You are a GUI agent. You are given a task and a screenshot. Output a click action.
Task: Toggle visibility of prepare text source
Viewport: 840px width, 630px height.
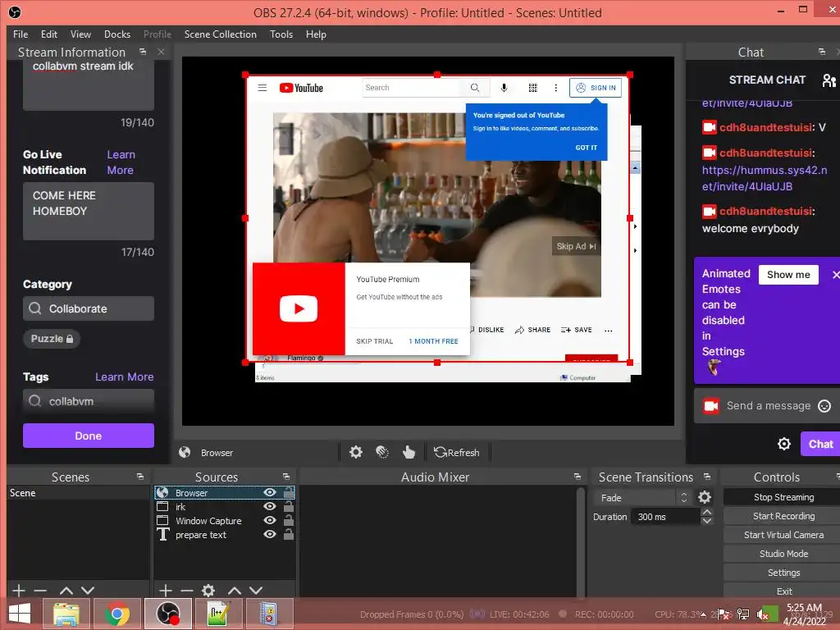coord(269,534)
